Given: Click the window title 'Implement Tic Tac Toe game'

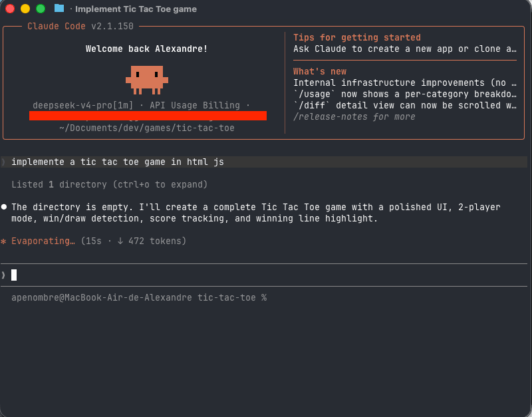Looking at the screenshot, I should [x=136, y=9].
